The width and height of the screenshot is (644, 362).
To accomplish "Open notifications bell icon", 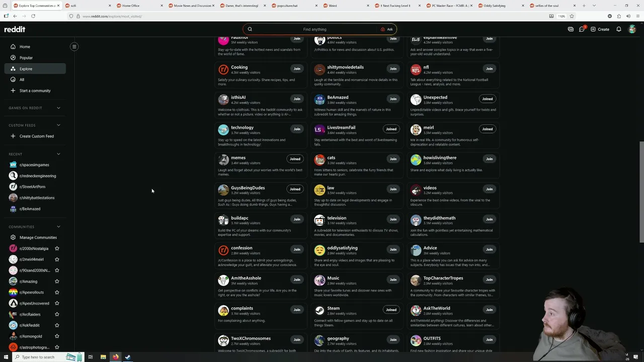I will (x=619, y=29).
